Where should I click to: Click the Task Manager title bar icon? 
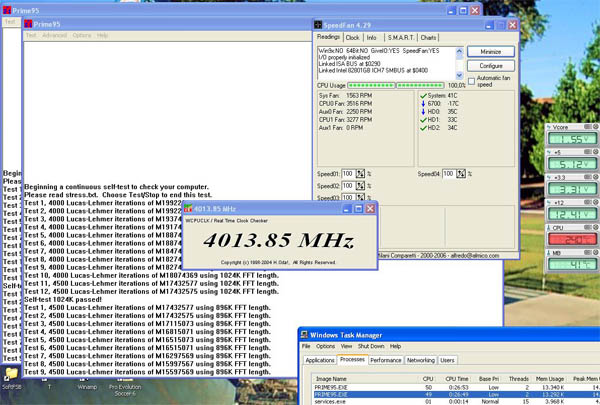click(x=304, y=335)
